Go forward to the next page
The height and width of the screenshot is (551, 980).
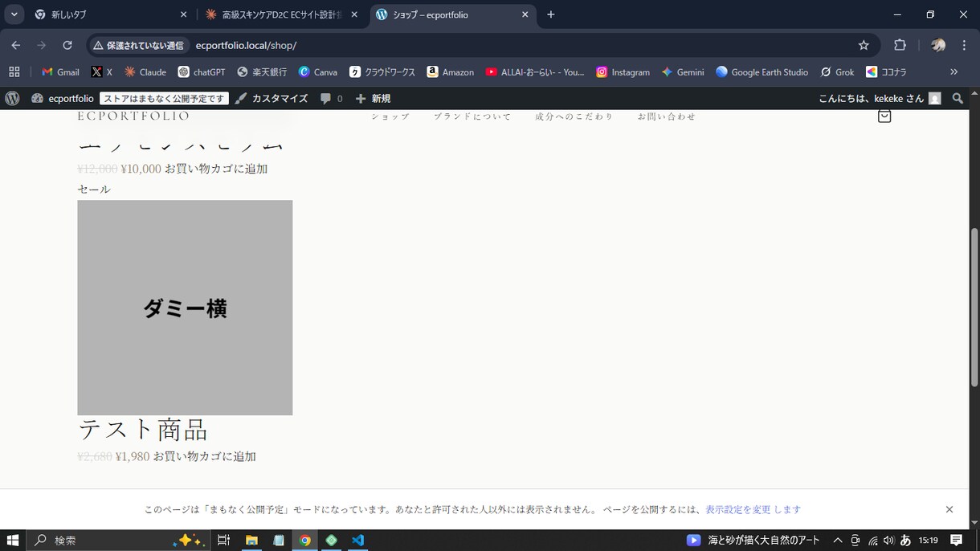[42, 45]
